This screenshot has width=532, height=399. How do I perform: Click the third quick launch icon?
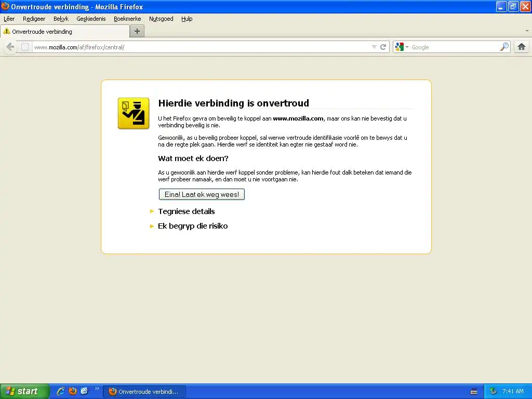85,391
